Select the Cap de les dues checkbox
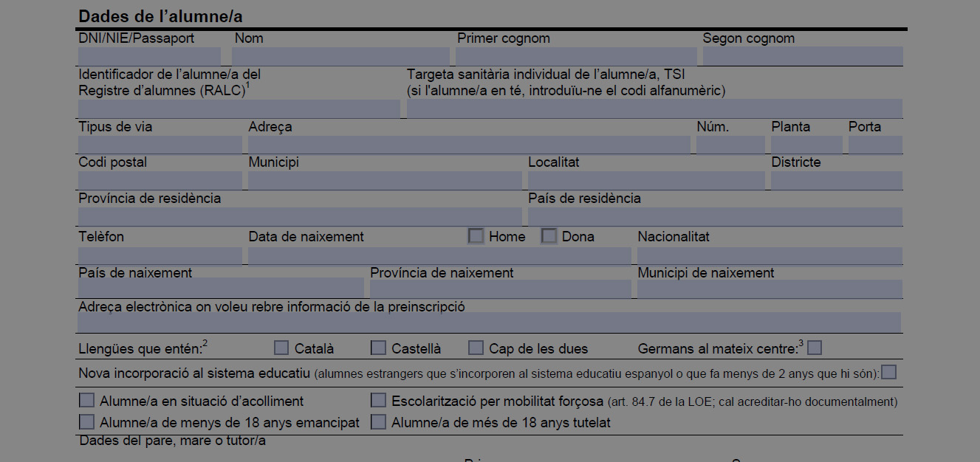Image resolution: width=980 pixels, height=462 pixels. pyautogui.click(x=476, y=348)
